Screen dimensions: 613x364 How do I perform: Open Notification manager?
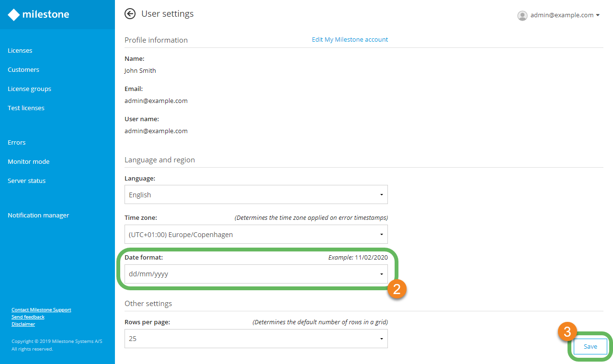[38, 216]
